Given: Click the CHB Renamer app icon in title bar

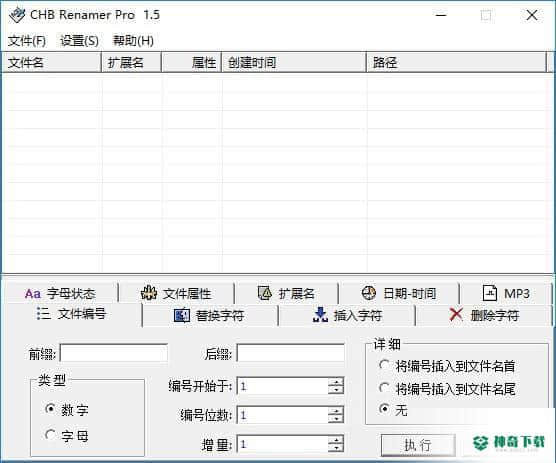Looking at the screenshot, I should [17, 15].
